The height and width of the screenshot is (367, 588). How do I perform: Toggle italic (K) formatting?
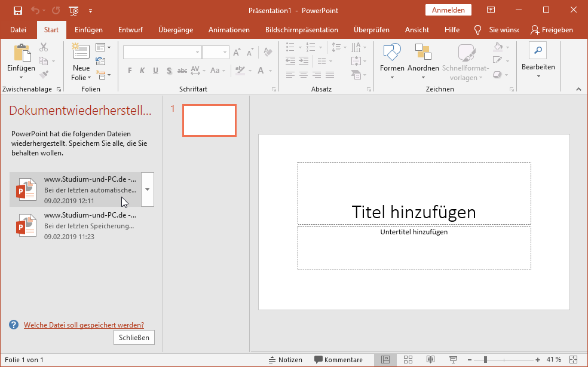(x=142, y=71)
